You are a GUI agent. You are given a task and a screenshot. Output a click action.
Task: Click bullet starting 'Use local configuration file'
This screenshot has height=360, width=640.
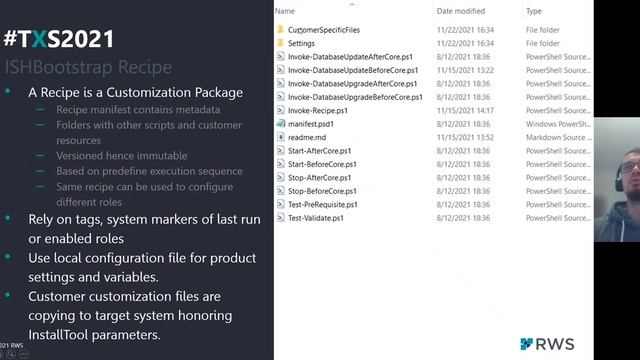click(x=142, y=267)
